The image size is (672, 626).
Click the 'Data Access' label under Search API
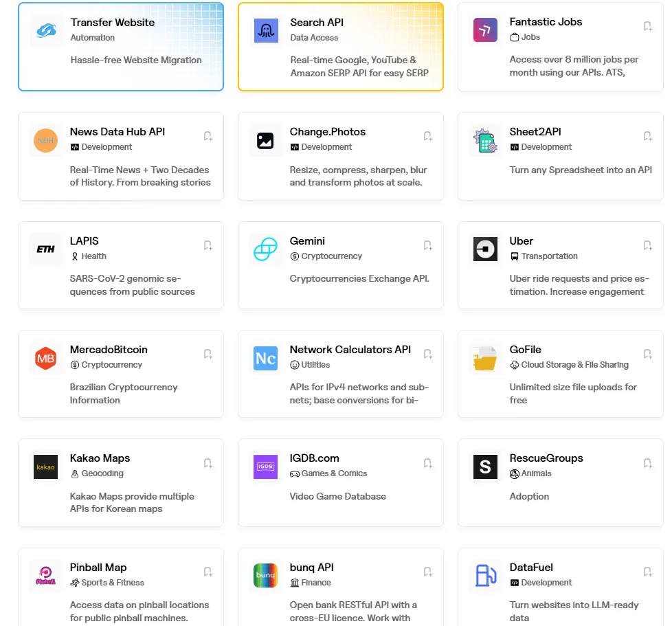tap(314, 38)
